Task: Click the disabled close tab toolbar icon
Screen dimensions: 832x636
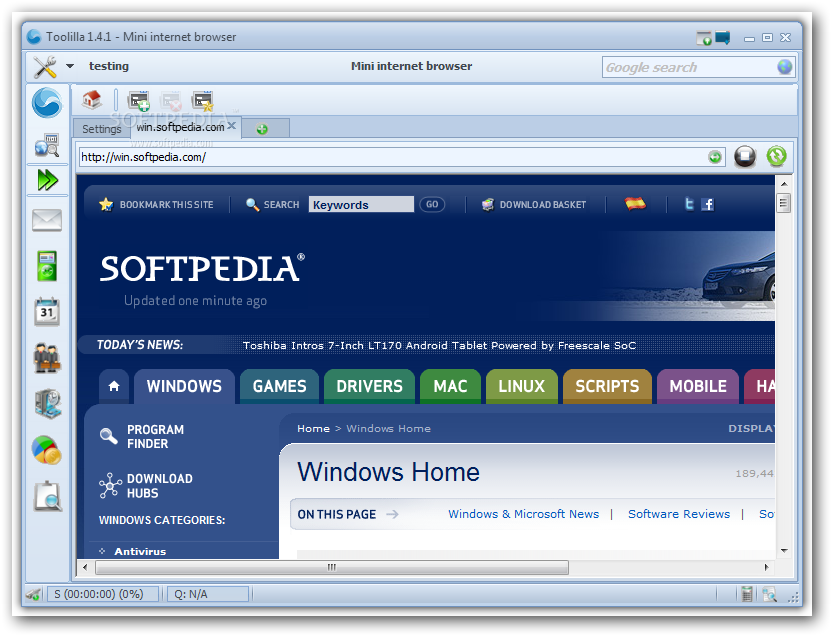Action: pyautogui.click(x=171, y=101)
